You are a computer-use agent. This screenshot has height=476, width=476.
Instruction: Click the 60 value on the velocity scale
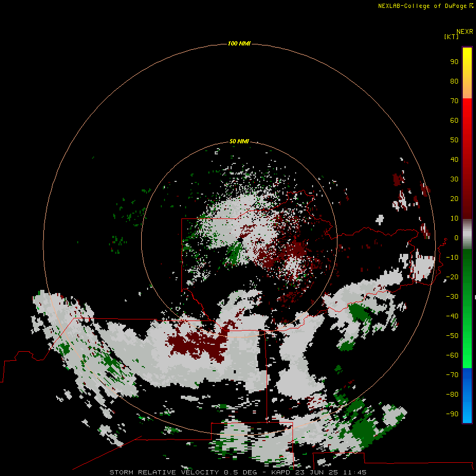tap(454, 120)
